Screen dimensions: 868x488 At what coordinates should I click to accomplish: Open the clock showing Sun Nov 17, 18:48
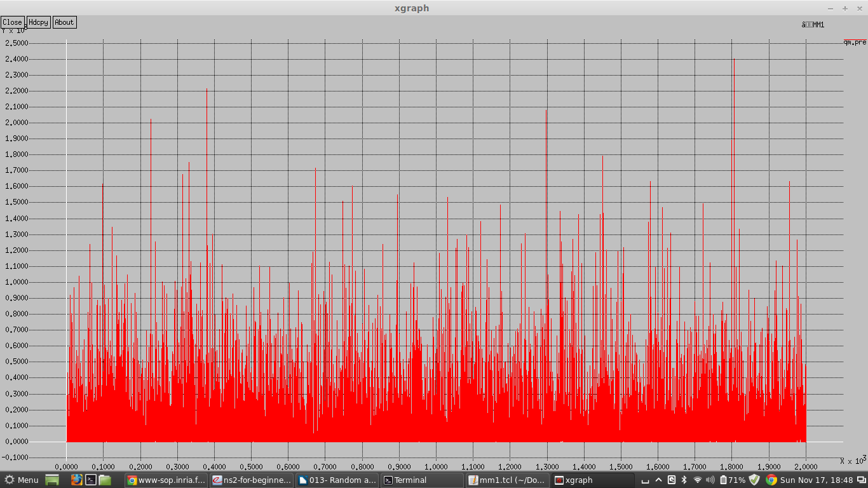pos(817,480)
